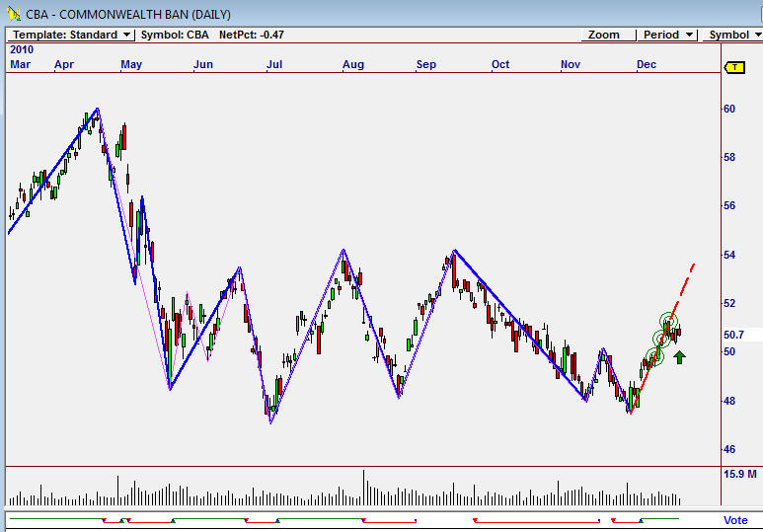Click the chart window icon in title bar
The image size is (763, 532).
point(13,12)
